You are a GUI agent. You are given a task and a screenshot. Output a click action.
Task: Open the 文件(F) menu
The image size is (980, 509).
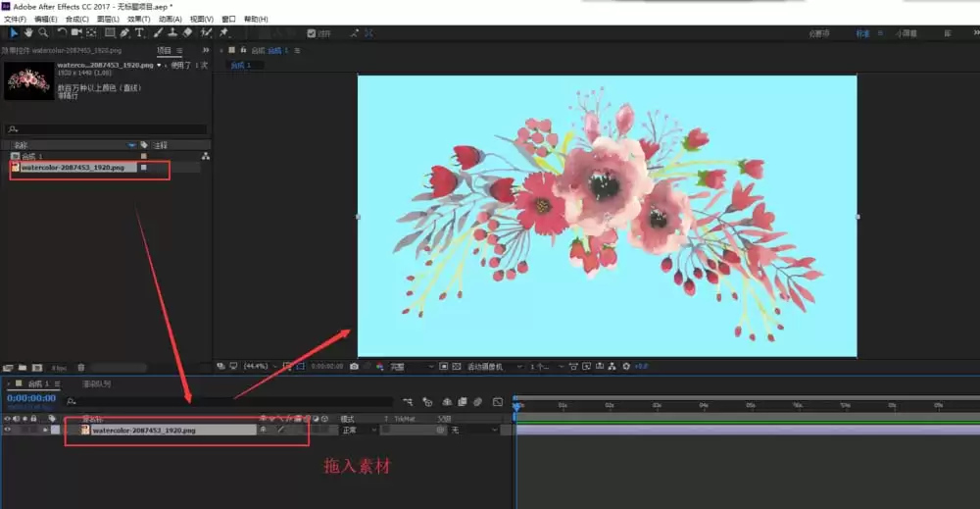(x=15, y=20)
